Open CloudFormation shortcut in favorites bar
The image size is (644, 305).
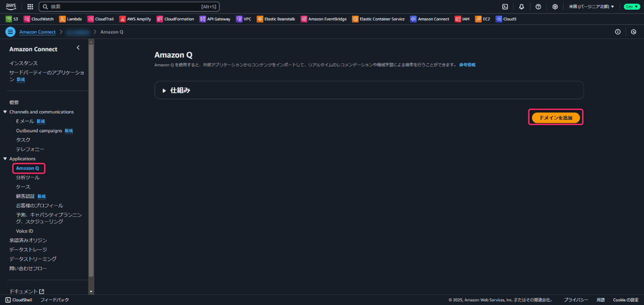click(x=175, y=19)
